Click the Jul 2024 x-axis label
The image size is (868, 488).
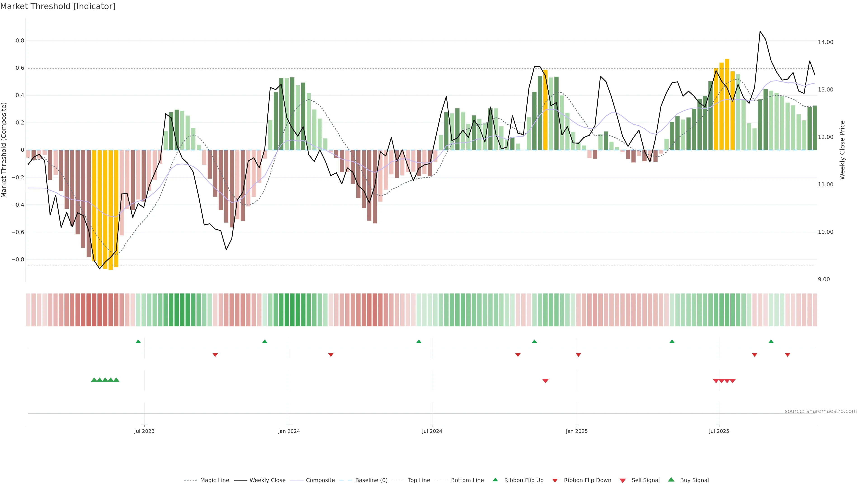[432, 431]
